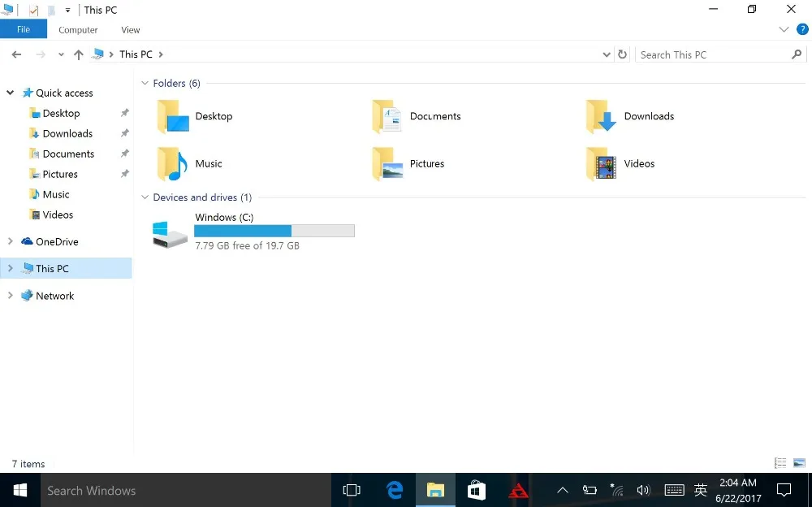This screenshot has height=507, width=812.
Task: Open the Help question mark icon
Action: tap(801, 29)
